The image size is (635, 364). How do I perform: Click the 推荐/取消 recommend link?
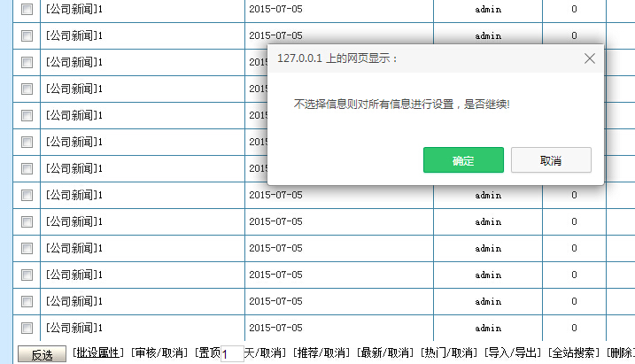point(321,353)
